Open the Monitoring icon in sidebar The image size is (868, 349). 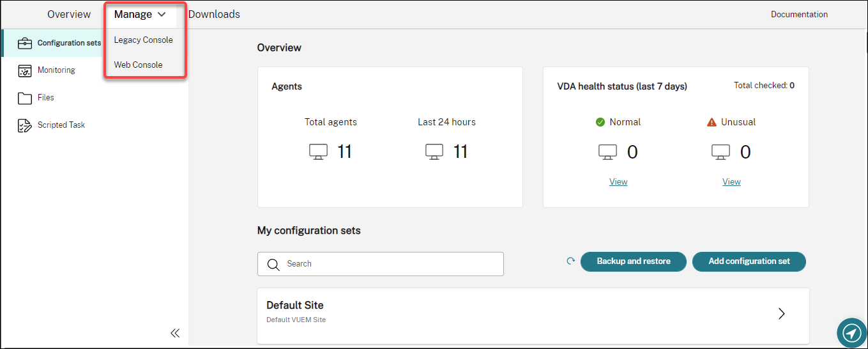tap(25, 71)
